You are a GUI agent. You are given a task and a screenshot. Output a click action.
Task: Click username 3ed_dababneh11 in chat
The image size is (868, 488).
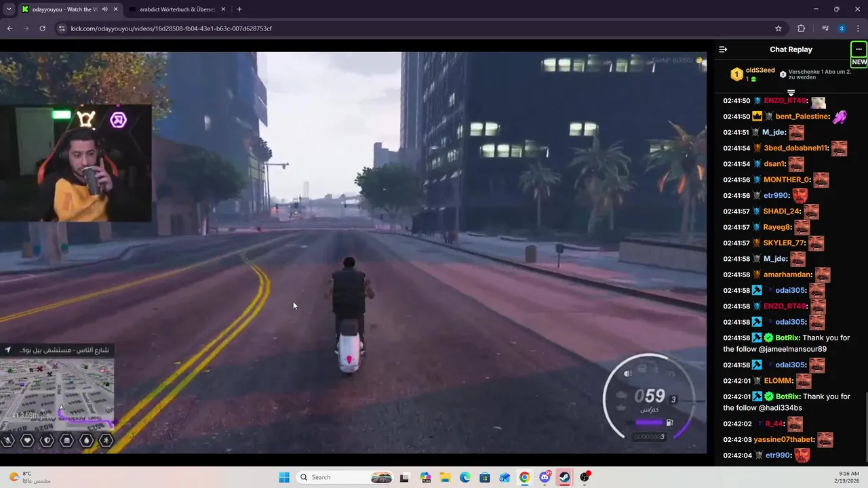point(795,148)
